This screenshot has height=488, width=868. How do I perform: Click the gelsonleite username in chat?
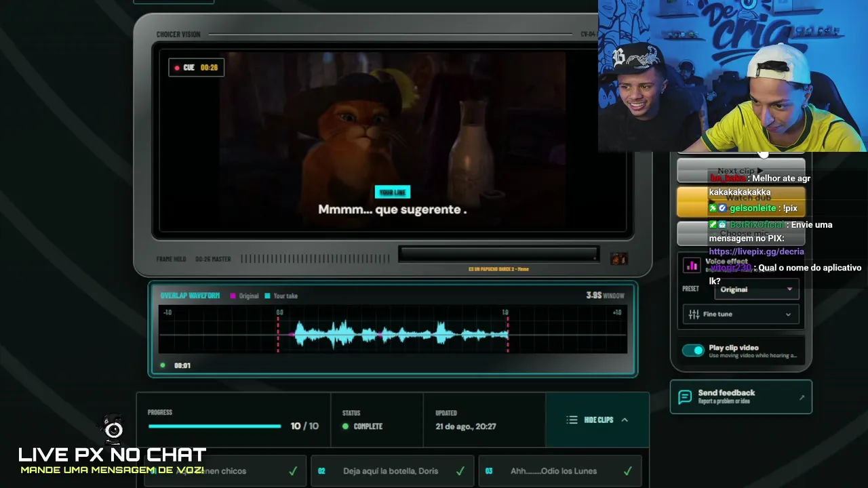click(x=753, y=209)
